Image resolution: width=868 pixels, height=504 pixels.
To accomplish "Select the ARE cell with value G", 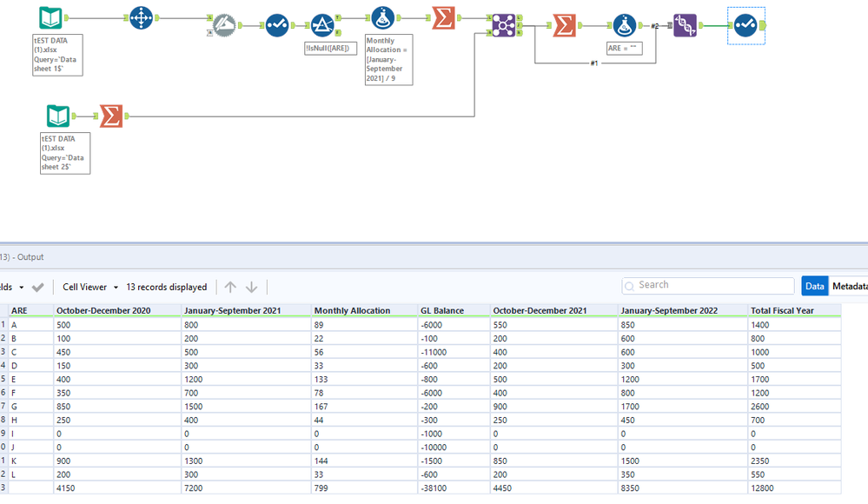I will point(31,407).
